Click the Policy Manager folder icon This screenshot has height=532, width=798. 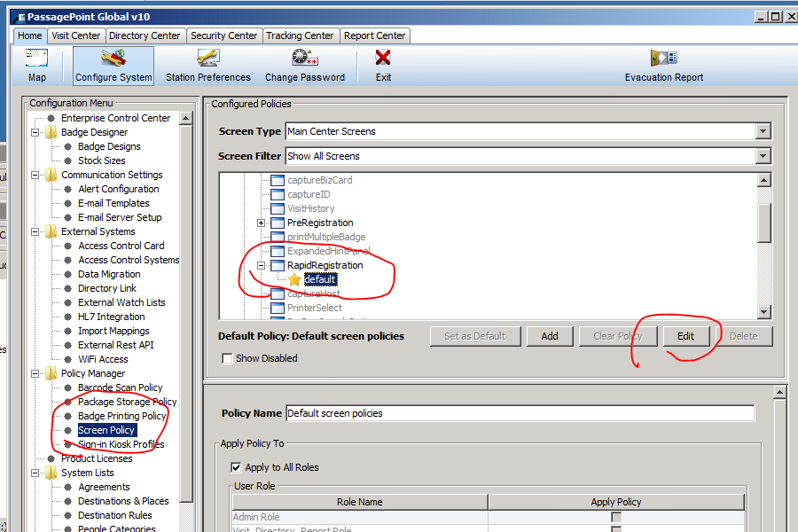51,373
